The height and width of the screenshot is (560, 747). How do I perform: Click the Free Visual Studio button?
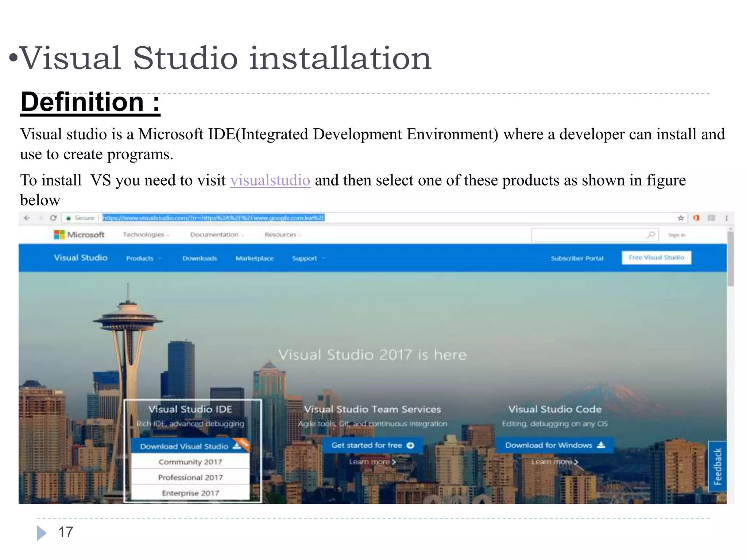656,257
